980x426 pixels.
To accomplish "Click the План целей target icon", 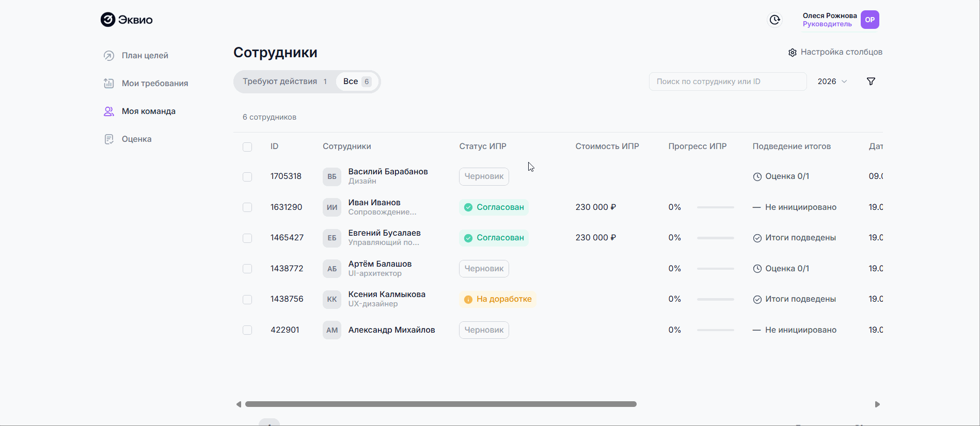I will point(109,56).
